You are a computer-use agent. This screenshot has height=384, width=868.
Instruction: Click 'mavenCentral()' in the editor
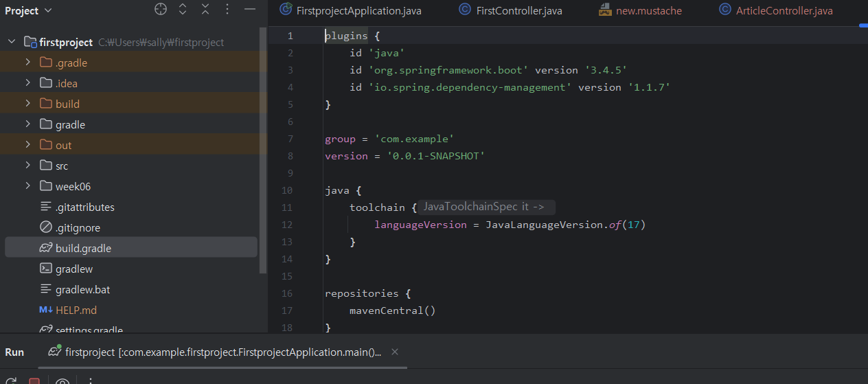[393, 310]
